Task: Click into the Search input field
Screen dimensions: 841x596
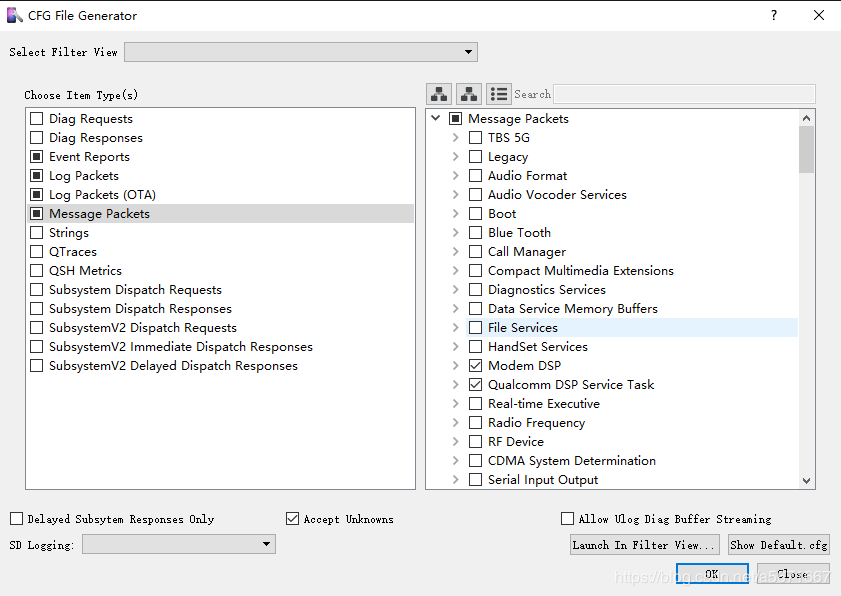Action: pyautogui.click(x=684, y=94)
